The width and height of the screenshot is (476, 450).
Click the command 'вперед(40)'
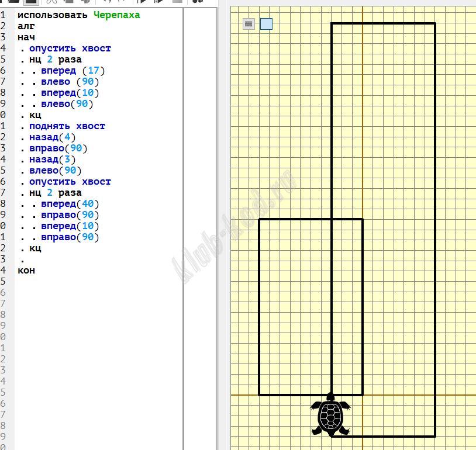coord(70,204)
